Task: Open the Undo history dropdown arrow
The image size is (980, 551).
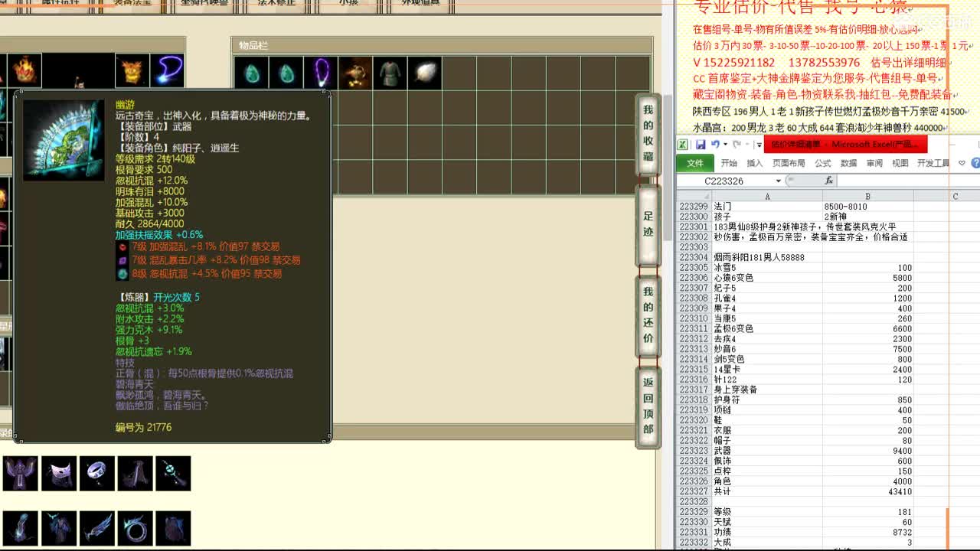Action: coord(726,144)
